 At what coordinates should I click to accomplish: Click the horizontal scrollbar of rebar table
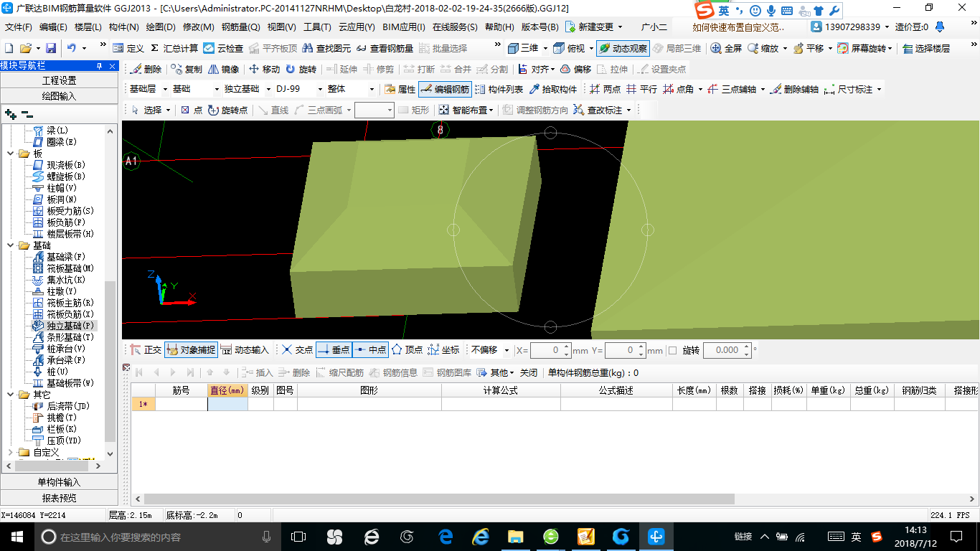[x=439, y=499]
